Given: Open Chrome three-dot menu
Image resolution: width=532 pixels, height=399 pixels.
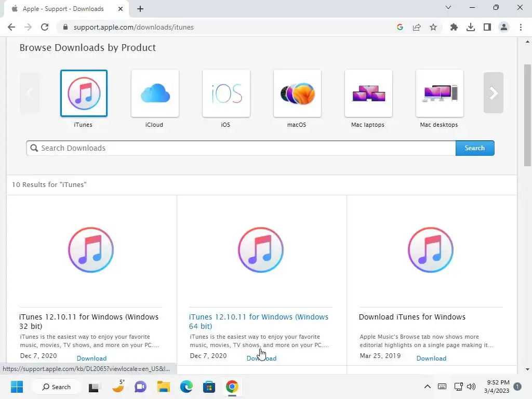Looking at the screenshot, I should point(521,27).
